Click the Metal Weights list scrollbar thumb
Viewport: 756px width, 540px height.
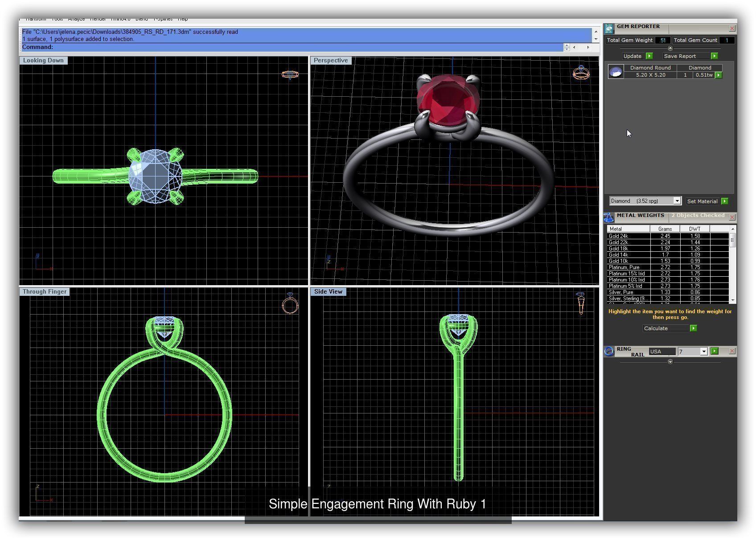point(732,240)
